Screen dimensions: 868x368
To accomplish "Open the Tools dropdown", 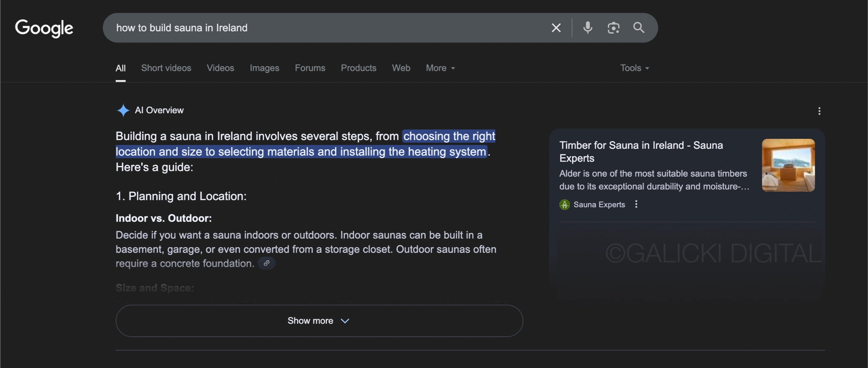I will tap(634, 68).
